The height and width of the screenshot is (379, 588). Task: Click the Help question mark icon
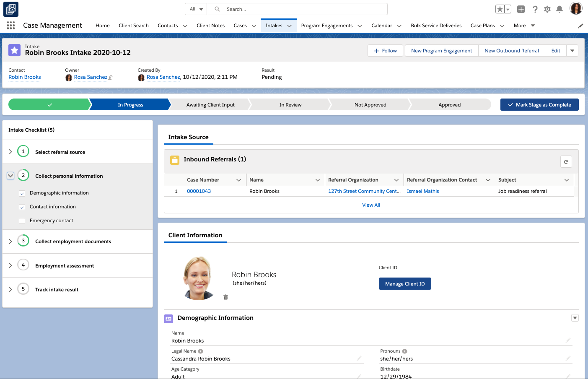pyautogui.click(x=535, y=9)
